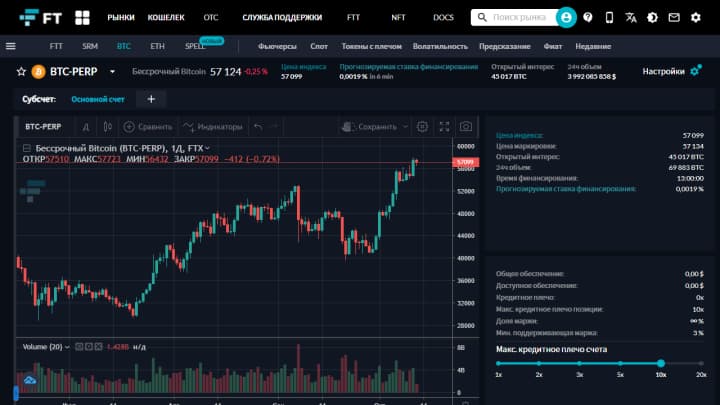The image size is (720, 405).
Task: Open the Д timeframe selector
Action: [86, 127]
